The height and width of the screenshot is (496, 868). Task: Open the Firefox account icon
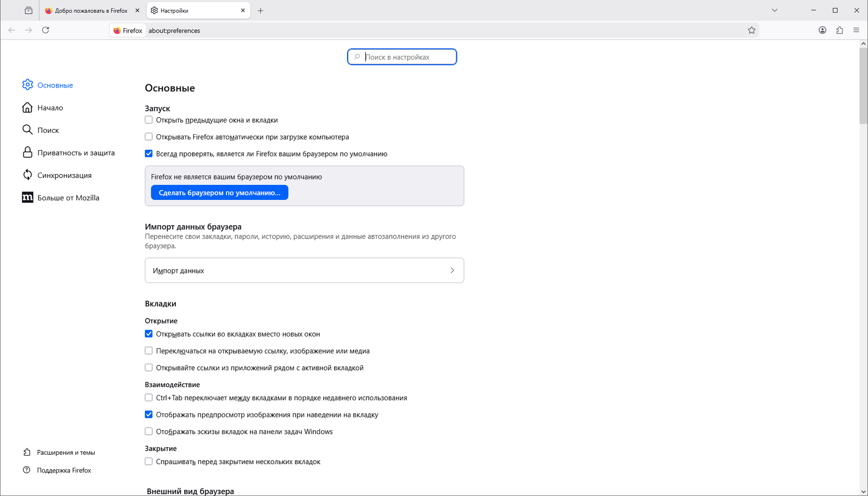822,30
